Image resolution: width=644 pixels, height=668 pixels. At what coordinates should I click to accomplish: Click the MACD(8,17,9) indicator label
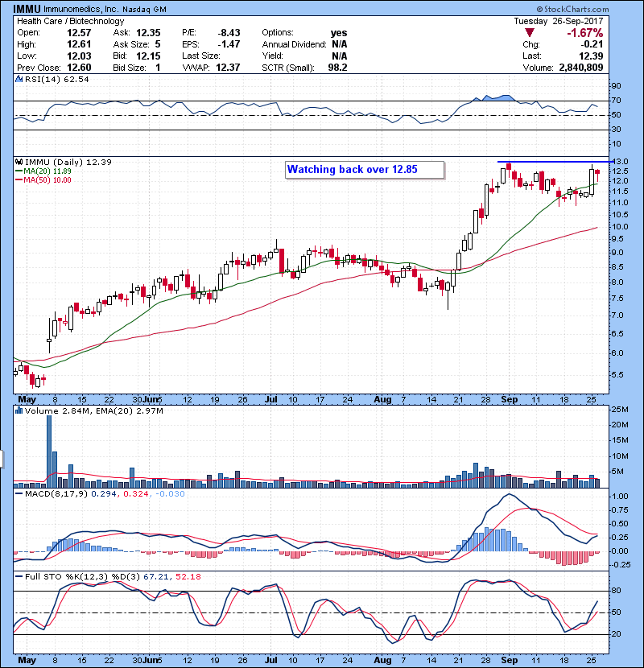(x=56, y=494)
